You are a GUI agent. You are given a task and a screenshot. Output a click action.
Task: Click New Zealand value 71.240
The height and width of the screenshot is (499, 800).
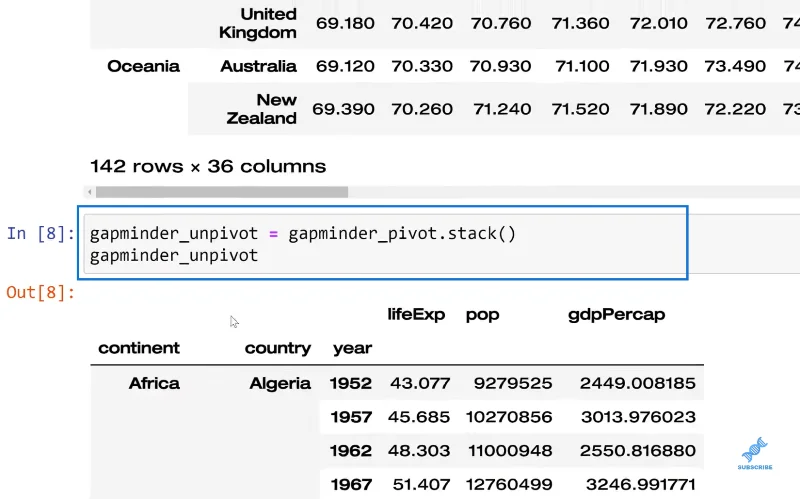(502, 109)
